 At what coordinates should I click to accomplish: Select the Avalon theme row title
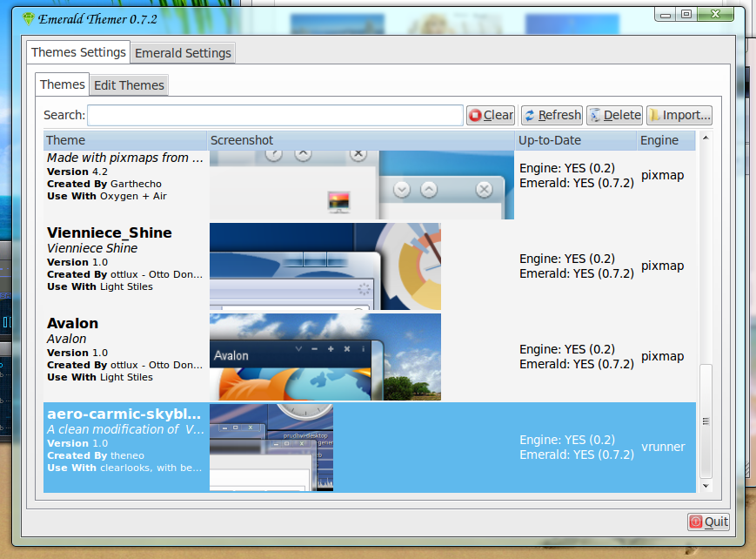tap(73, 323)
